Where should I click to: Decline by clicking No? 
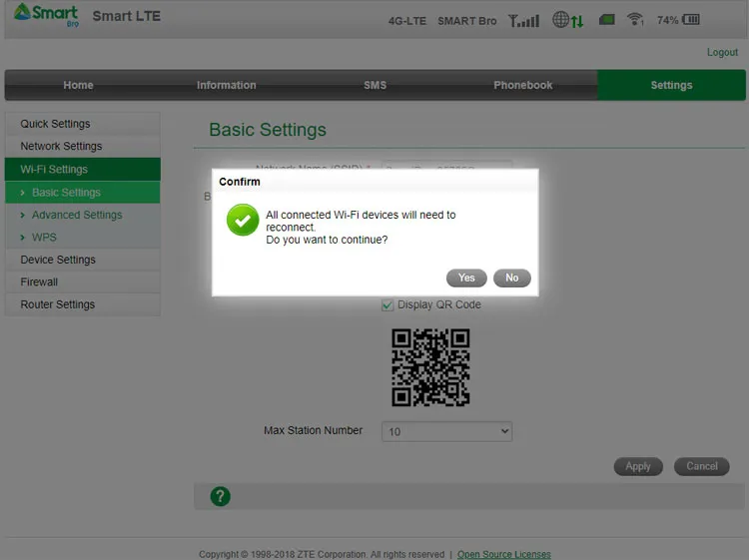click(x=512, y=278)
